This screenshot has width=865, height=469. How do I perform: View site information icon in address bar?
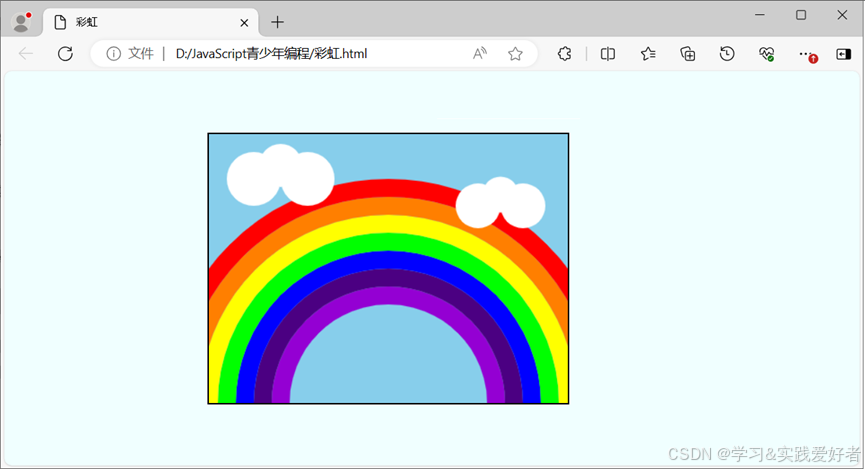pos(114,54)
